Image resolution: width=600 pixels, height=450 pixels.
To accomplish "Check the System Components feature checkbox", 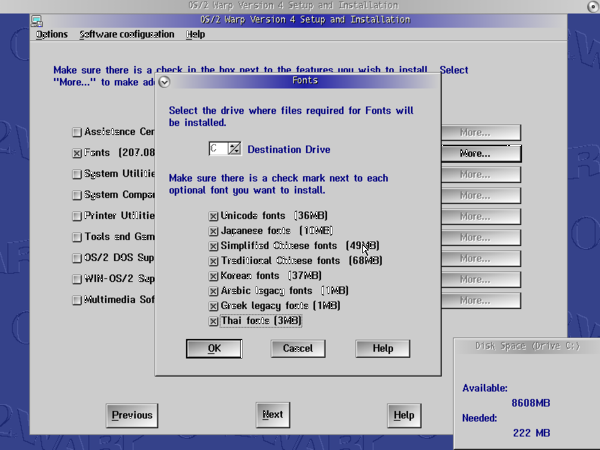I will 77,195.
